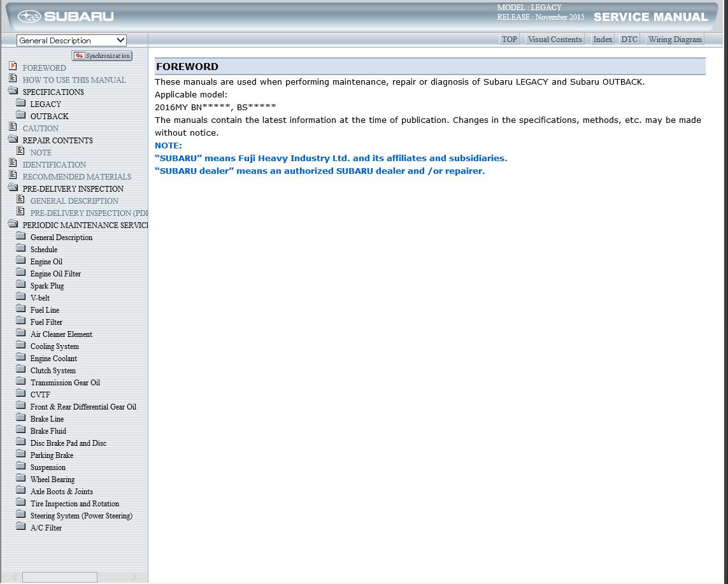This screenshot has height=584, width=728.
Task: Open the Visual Contents tab
Action: [x=555, y=39]
